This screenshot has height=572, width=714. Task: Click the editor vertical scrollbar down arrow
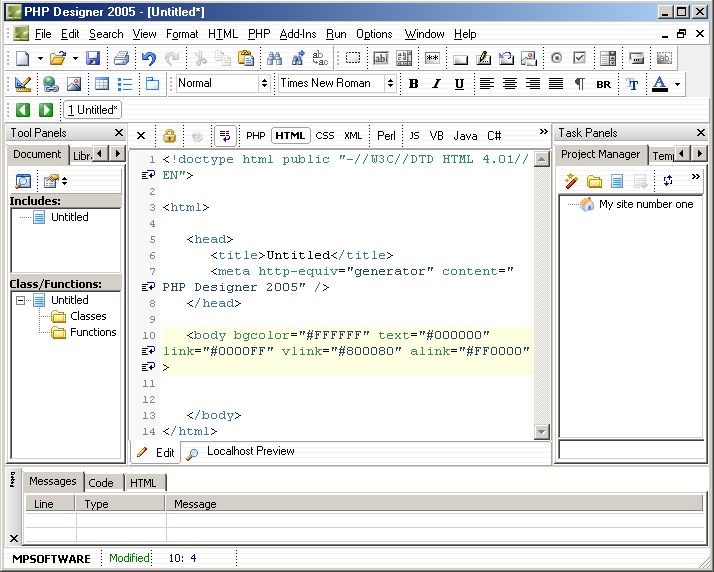tap(541, 431)
